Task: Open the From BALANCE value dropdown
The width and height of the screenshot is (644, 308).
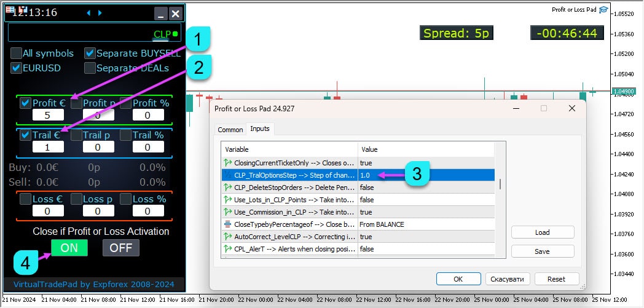Action: pyautogui.click(x=426, y=224)
